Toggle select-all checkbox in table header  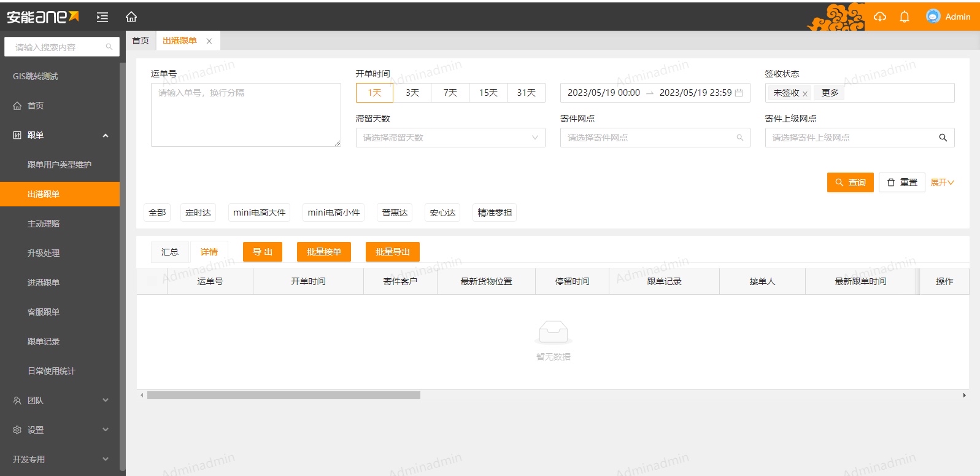click(x=152, y=281)
